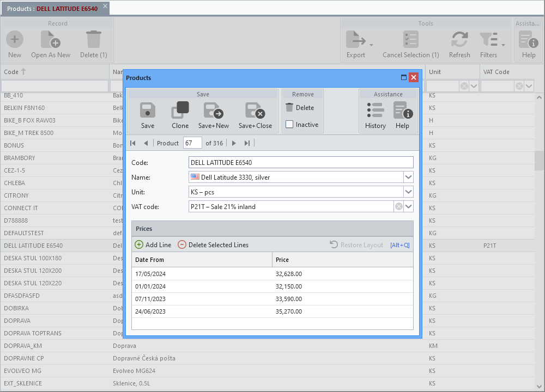Click the Save icon in Products dialog
The width and height of the screenshot is (545, 392).
point(147,111)
